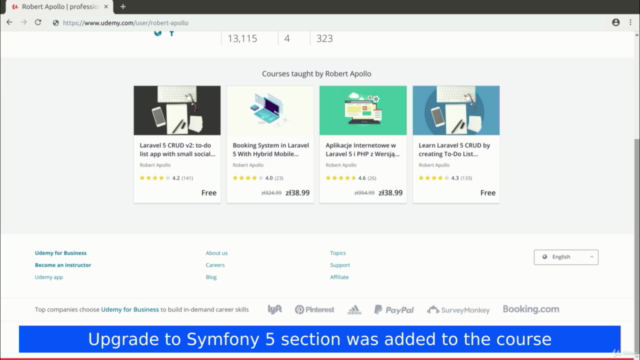640x360 pixels.
Task: Open Booking System in Laravel course thumbnail
Action: point(270,110)
